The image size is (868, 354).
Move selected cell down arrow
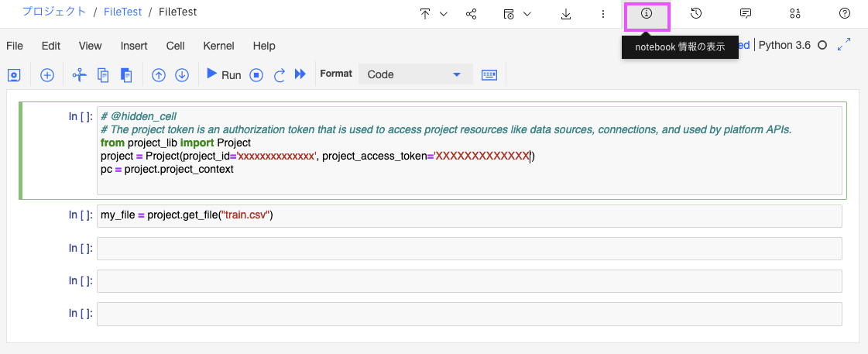182,75
